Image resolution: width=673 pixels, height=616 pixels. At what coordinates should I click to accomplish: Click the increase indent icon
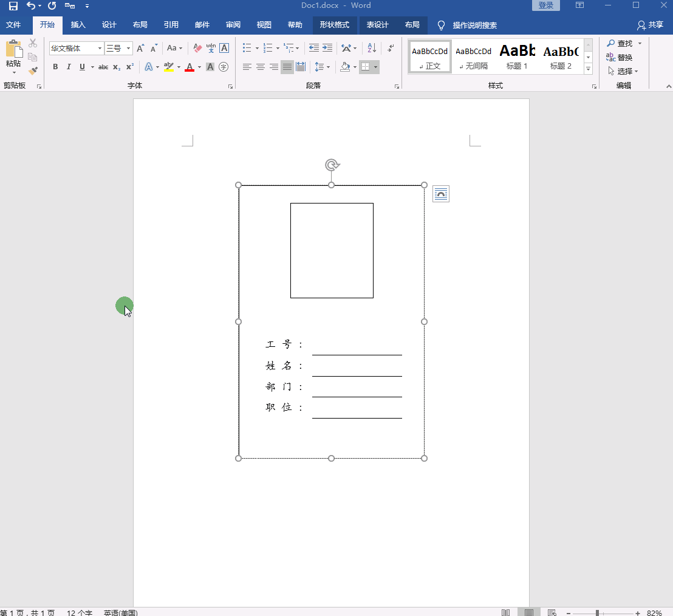coord(327,48)
